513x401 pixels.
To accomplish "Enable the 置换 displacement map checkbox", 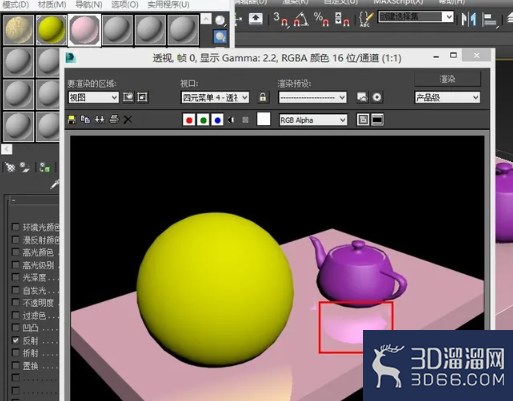I will tap(15, 365).
